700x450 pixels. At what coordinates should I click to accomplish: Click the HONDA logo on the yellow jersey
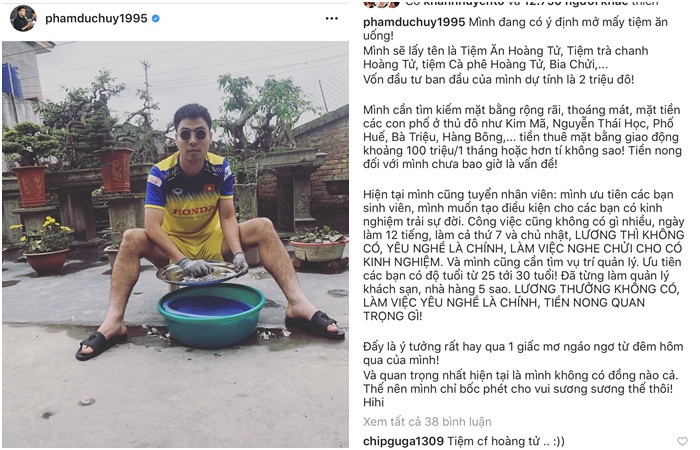pyautogui.click(x=193, y=211)
